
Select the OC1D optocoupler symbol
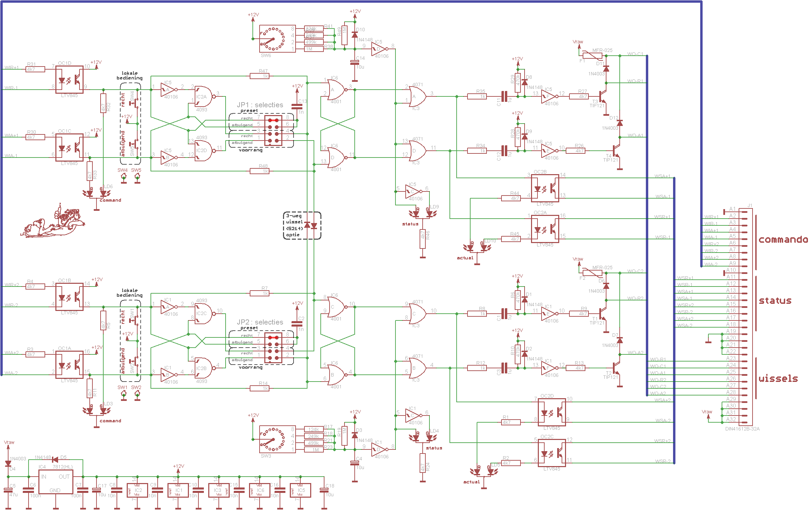click(69, 80)
